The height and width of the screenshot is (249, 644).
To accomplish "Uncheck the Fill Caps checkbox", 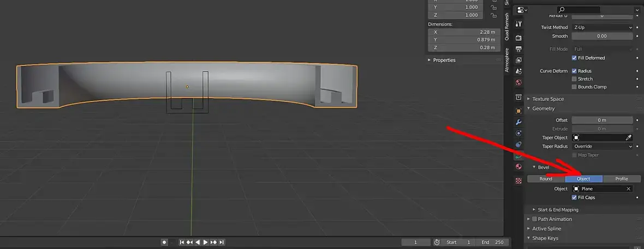I will coord(574,197).
